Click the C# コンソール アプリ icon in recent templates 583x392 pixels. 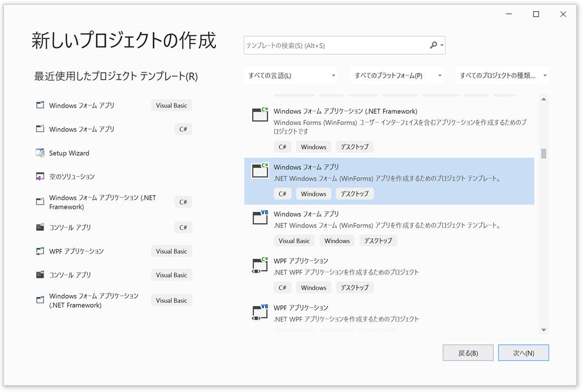click(x=40, y=227)
